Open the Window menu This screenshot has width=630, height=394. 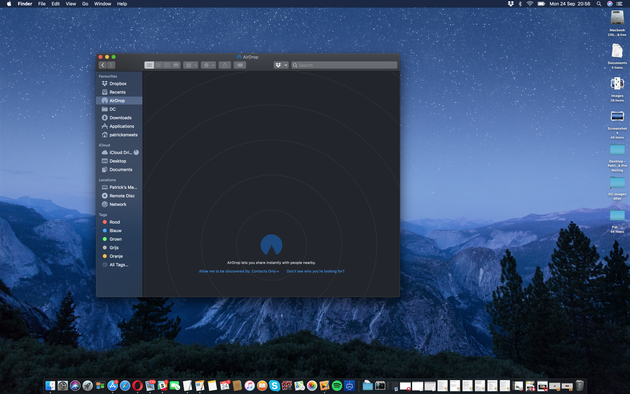(102, 4)
